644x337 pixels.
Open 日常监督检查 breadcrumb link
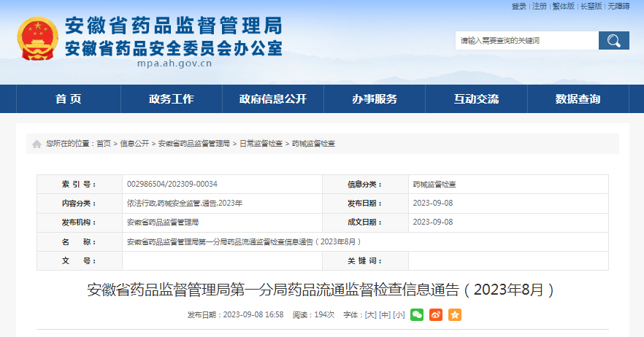pyautogui.click(x=261, y=144)
